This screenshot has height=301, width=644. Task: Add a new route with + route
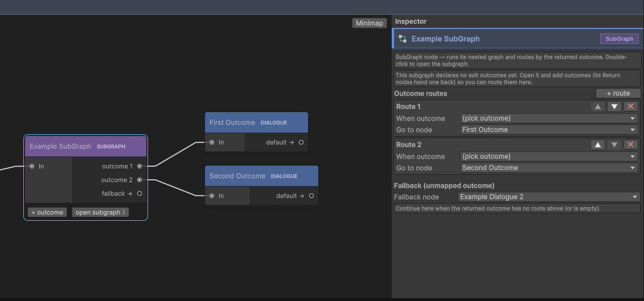(x=618, y=93)
